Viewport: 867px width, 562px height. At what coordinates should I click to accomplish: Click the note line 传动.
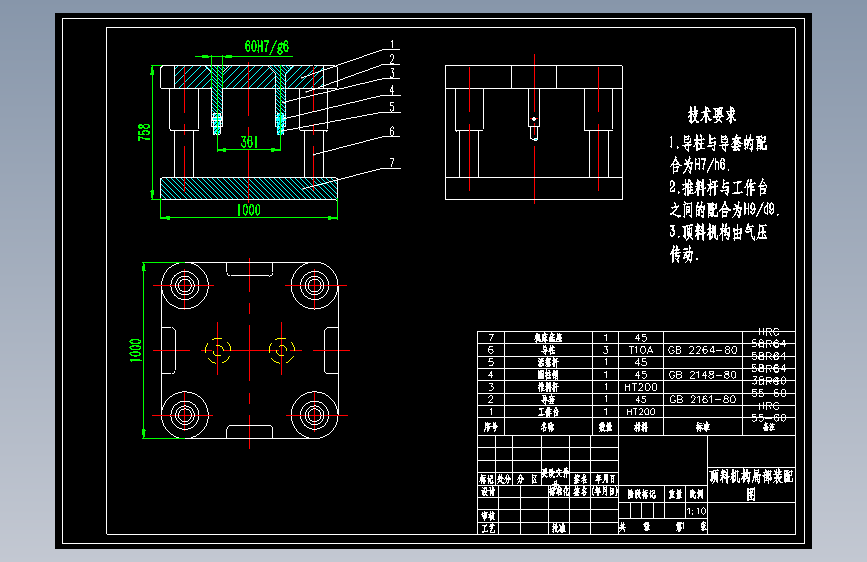pos(685,254)
